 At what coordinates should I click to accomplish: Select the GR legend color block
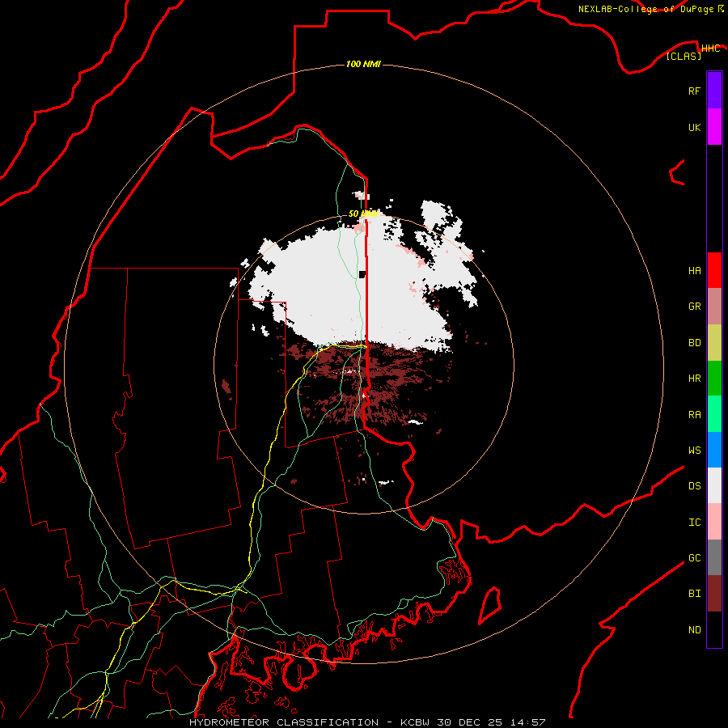[x=714, y=307]
